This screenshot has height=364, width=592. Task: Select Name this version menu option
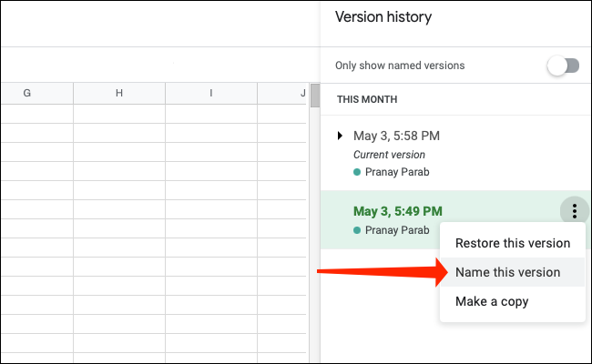pos(506,272)
